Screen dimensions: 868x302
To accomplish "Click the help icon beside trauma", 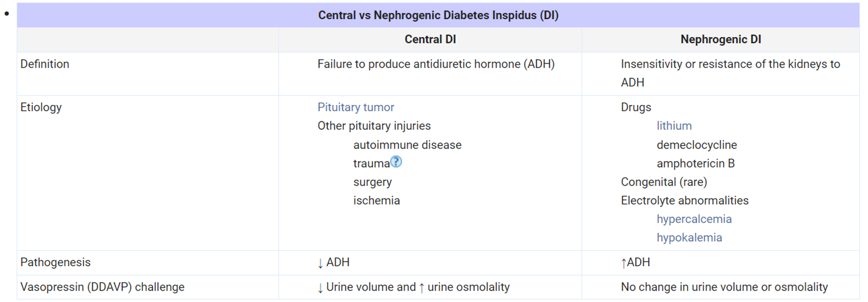I will tap(396, 162).
